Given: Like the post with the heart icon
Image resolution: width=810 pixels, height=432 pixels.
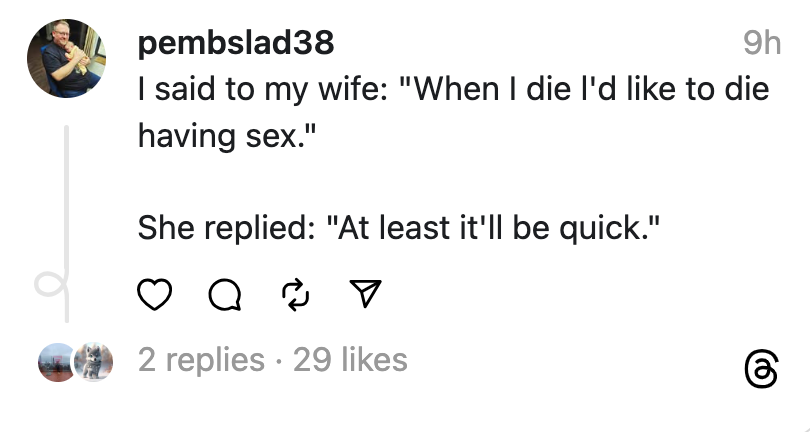Looking at the screenshot, I should coord(153,294).
